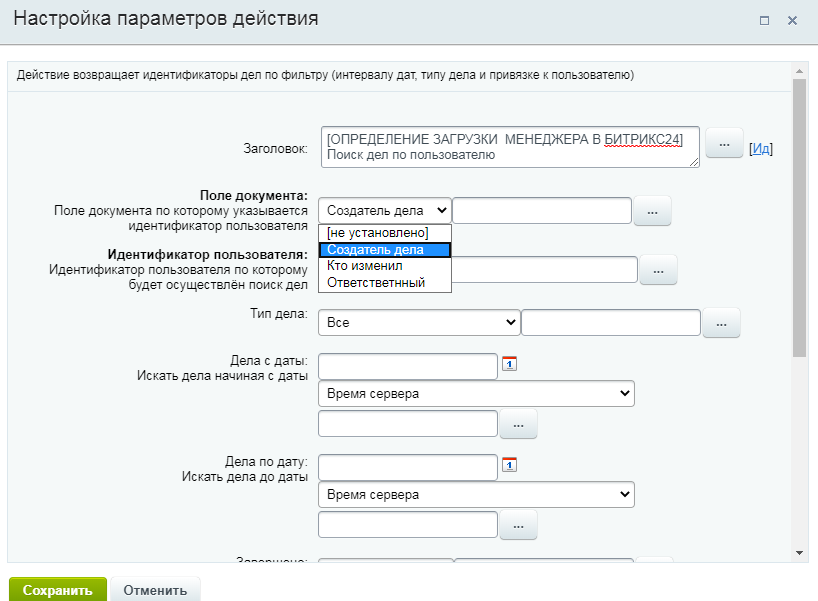
Task: Open Время сервера dropdown under Дела с даты
Action: tap(476, 393)
